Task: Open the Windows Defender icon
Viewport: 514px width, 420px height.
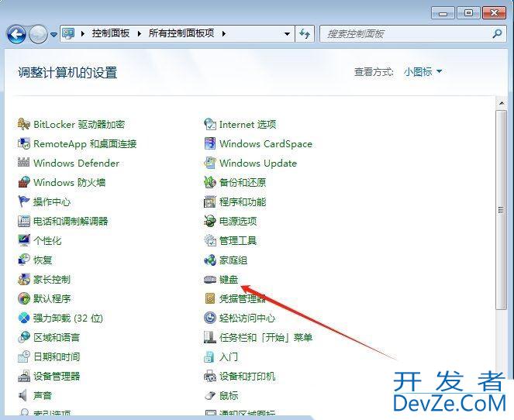Action: click(x=24, y=163)
